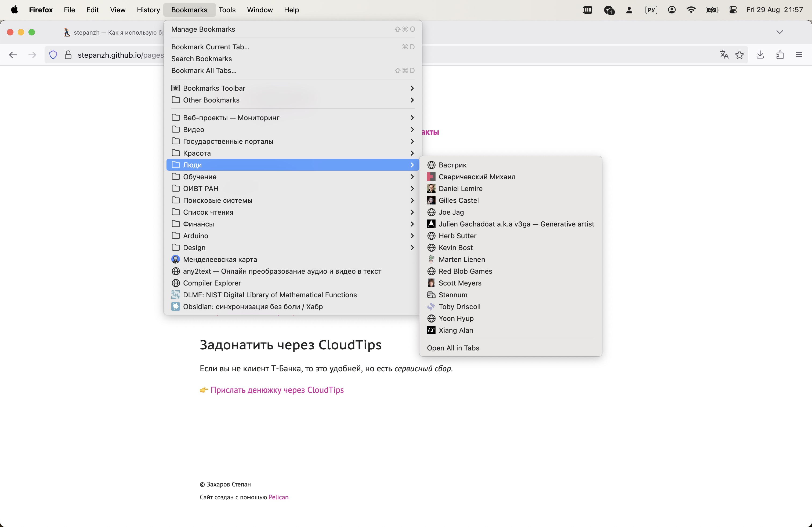812x527 pixels.
Task: Open the Менделеевская карта bookmark
Action: click(293, 259)
